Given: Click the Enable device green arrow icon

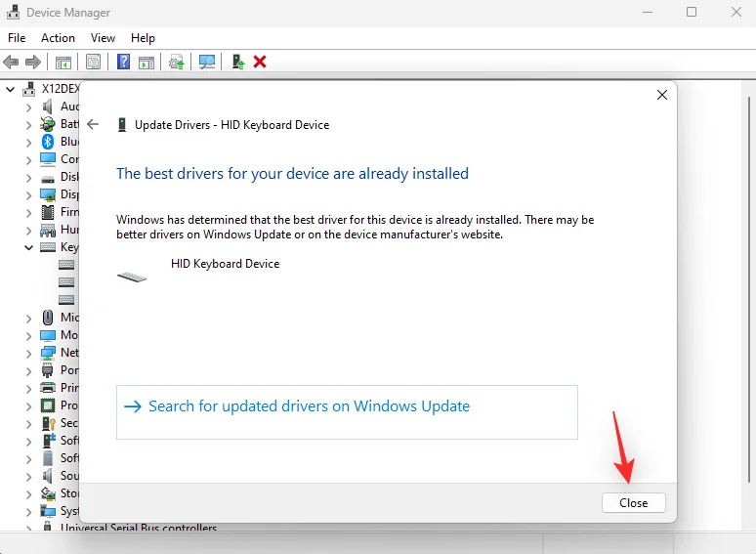Looking at the screenshot, I should [238, 63].
